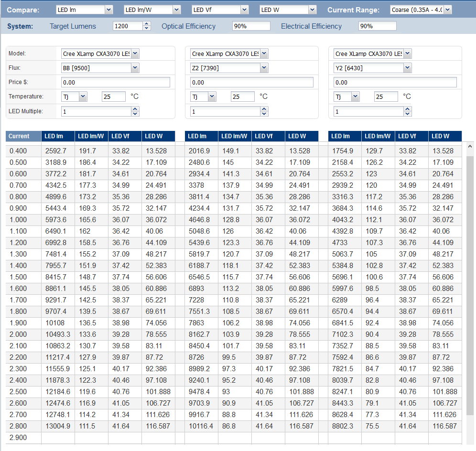
Task: Click cell value 10116.4
Action: point(201,426)
